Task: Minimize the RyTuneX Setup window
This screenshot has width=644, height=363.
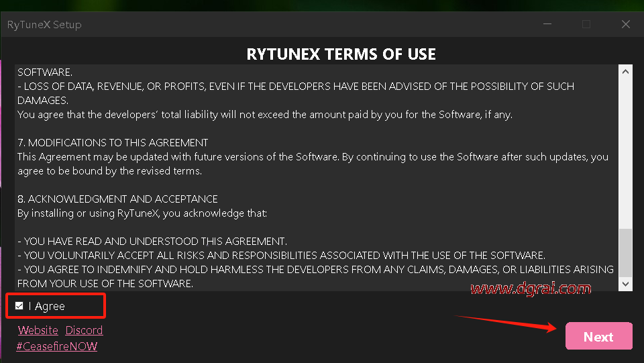Action: tap(547, 25)
